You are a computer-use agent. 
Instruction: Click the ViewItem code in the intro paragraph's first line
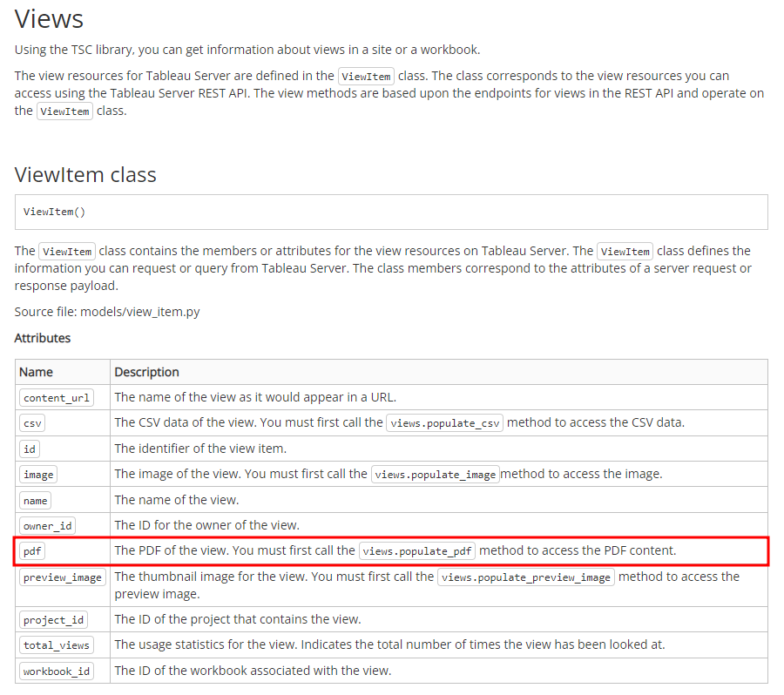click(x=366, y=77)
